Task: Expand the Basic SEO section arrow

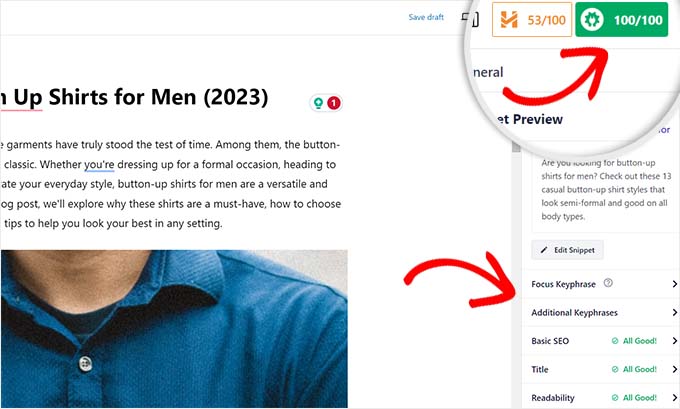Action: pos(674,341)
